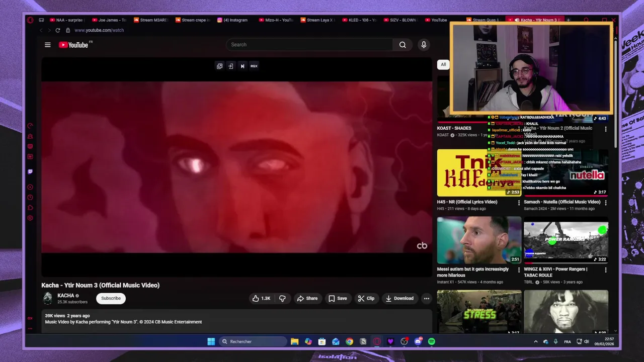The width and height of the screenshot is (644, 362).
Task: Click the video player to pause
Action: pyautogui.click(x=236, y=167)
